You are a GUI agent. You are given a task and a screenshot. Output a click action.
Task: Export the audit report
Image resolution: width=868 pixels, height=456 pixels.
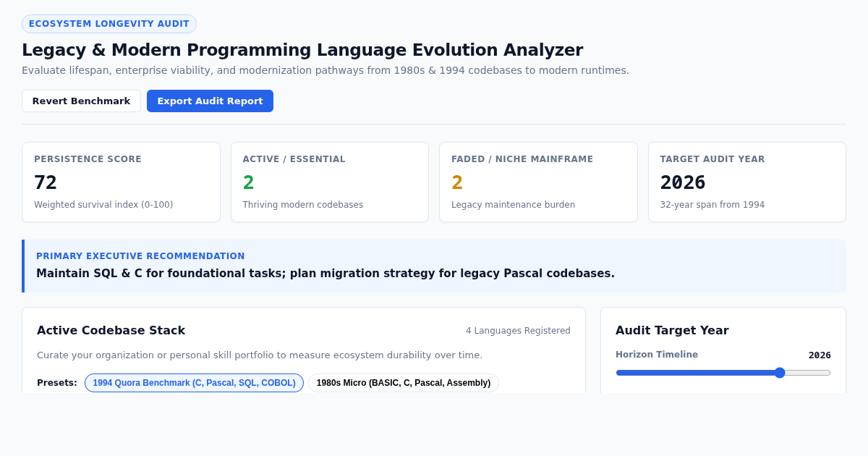210,101
